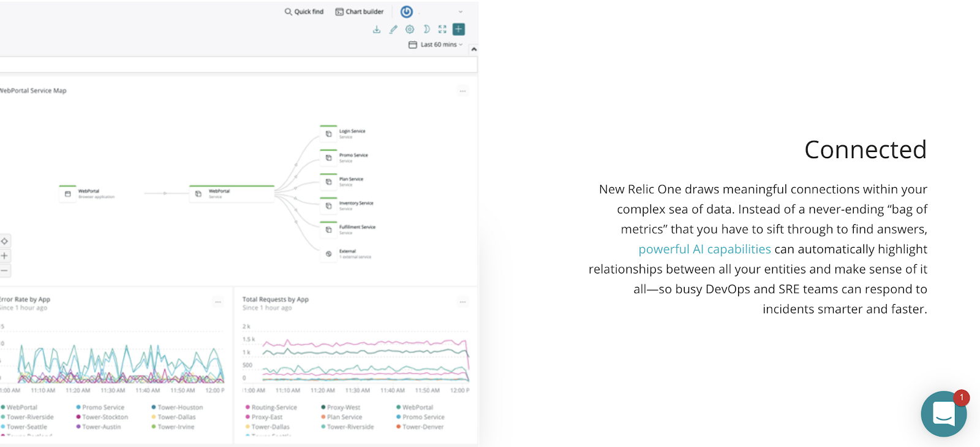Click the Inventory Service label

[x=356, y=203]
